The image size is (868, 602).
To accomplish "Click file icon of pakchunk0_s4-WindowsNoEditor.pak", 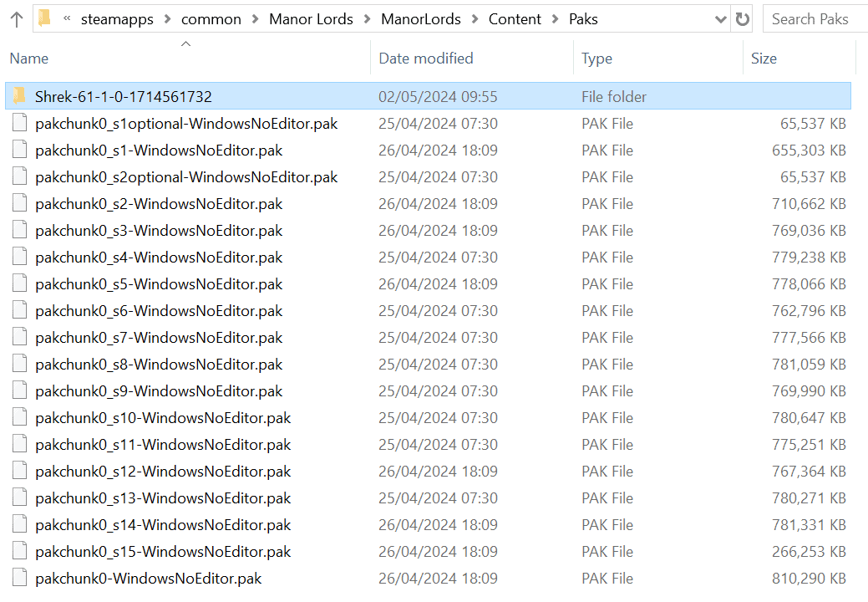I will (x=20, y=257).
